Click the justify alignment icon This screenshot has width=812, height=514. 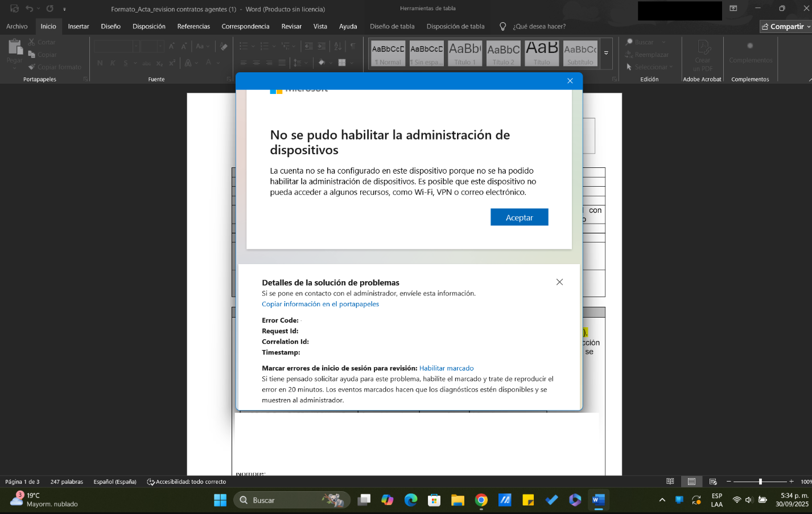282,63
